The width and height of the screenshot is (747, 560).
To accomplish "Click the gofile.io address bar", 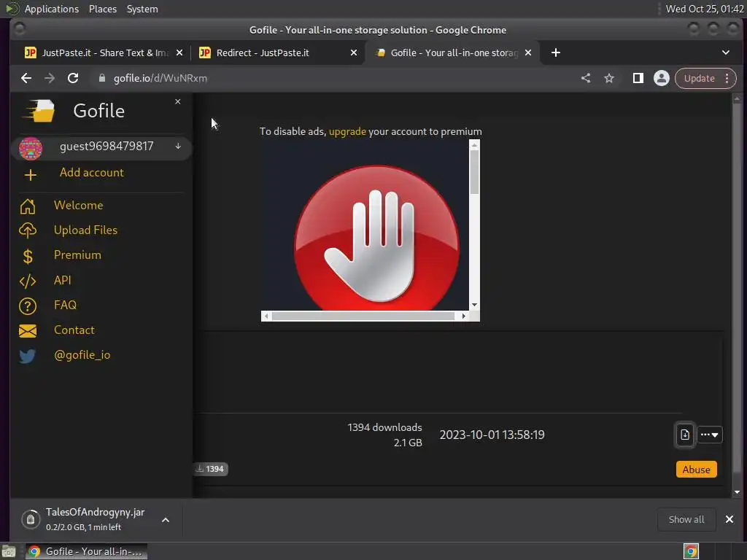I will 333,78.
